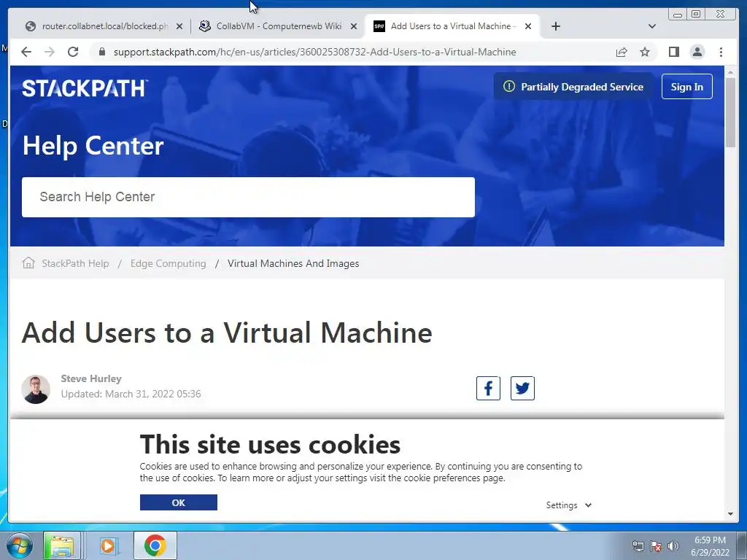Image resolution: width=747 pixels, height=560 pixels.
Task: Click Chrome icon in taskbar
Action: pyautogui.click(x=155, y=545)
